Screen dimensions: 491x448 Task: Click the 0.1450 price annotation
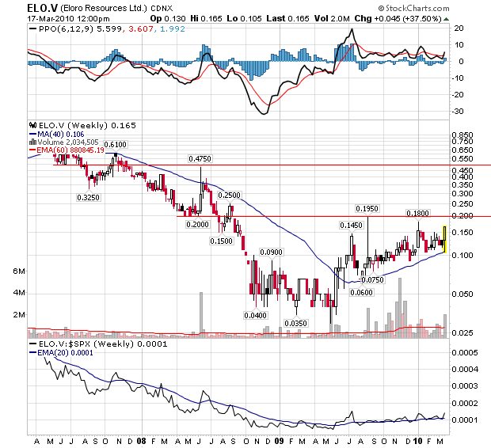[352, 225]
